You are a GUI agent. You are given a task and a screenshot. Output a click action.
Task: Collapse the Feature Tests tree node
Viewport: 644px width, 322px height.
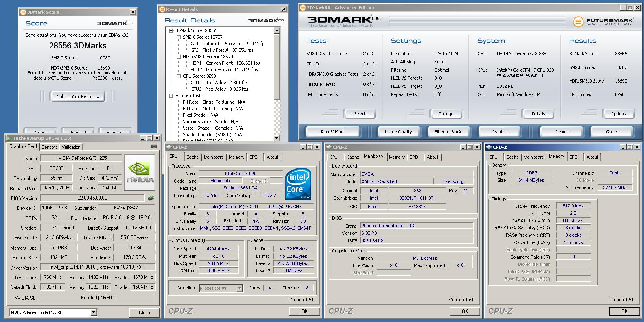[172, 96]
